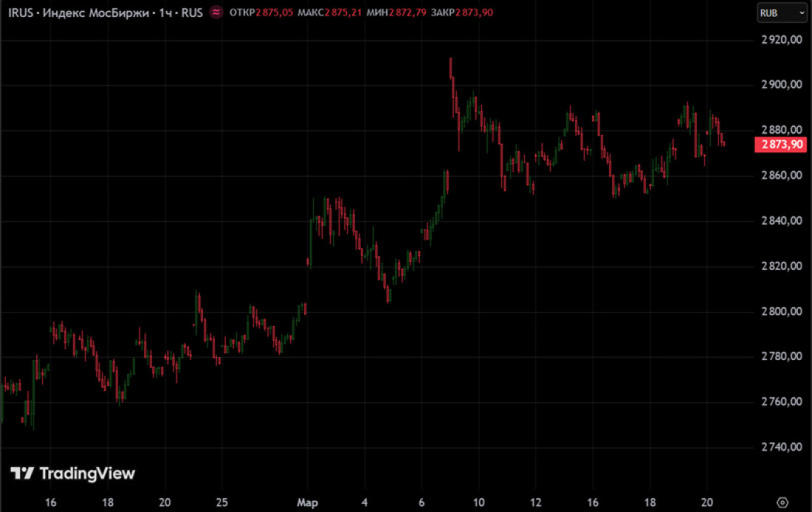This screenshot has width=812, height=512.
Task: Select the current price label 2 873,90
Action: point(781,145)
